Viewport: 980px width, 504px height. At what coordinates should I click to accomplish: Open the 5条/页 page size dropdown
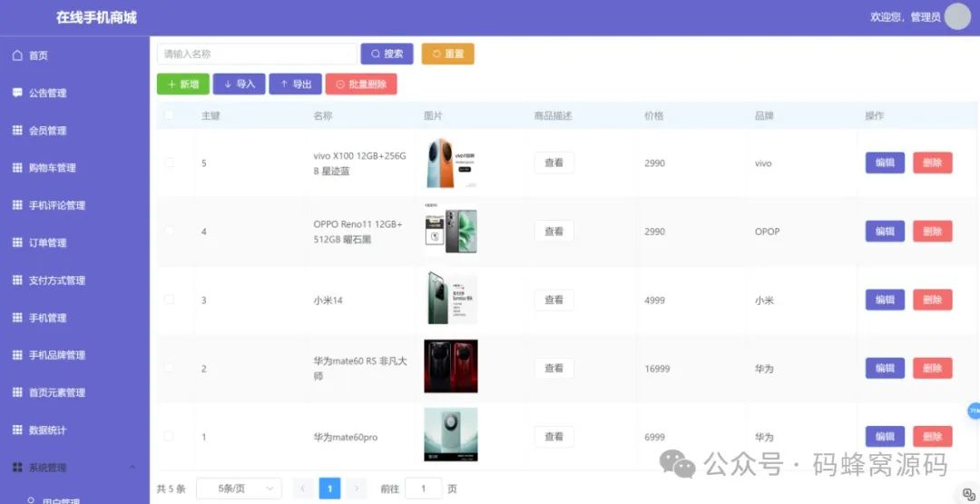click(239, 489)
